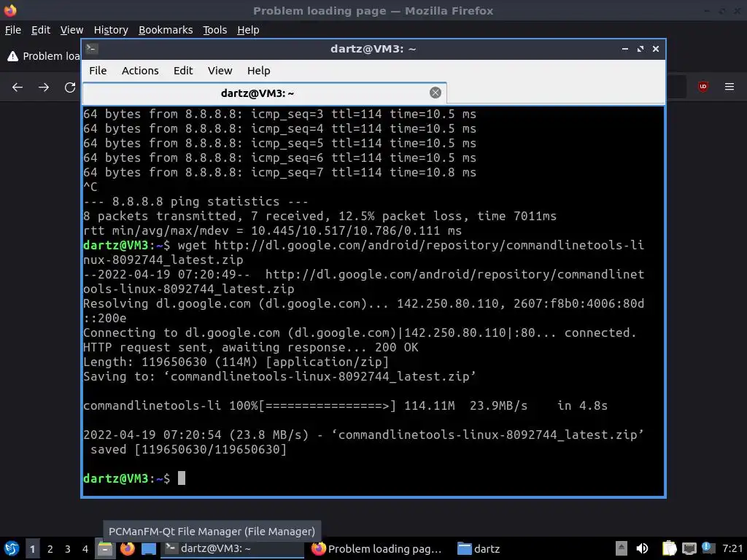The height and width of the screenshot is (560, 747).
Task: Open the Firefox View menu
Action: [x=72, y=30]
